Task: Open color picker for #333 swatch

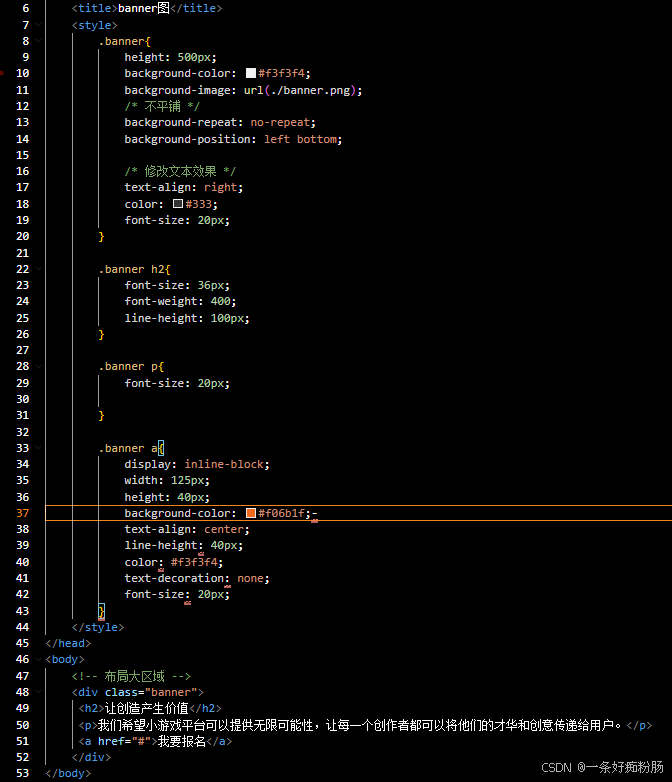Action: pos(178,203)
